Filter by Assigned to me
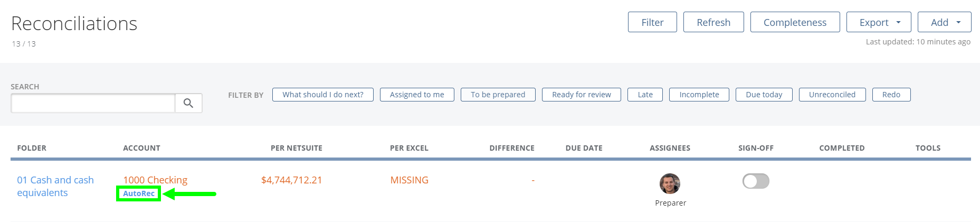The image size is (980, 222). click(x=417, y=95)
